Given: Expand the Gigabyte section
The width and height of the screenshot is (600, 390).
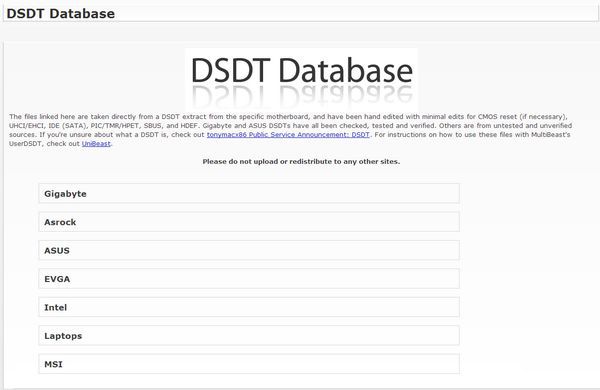Looking at the screenshot, I should [x=249, y=193].
